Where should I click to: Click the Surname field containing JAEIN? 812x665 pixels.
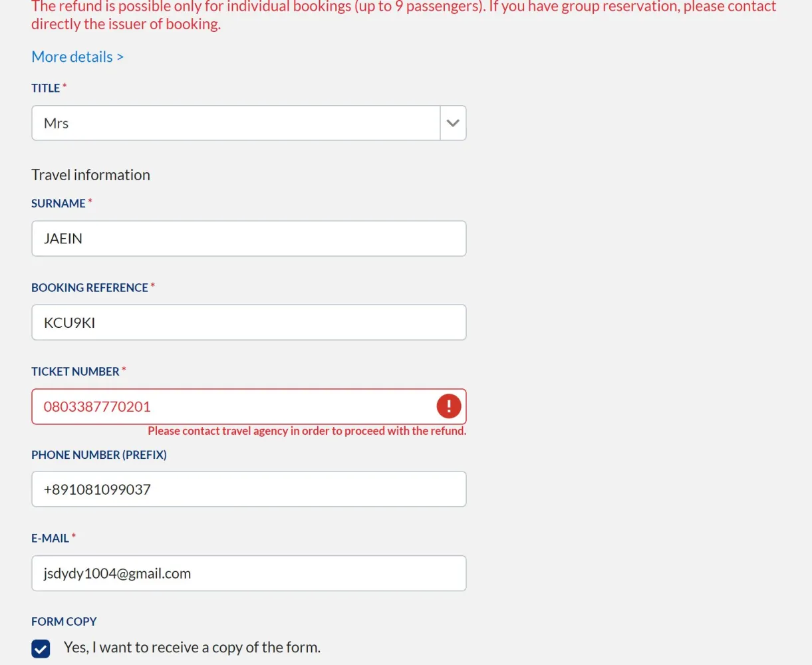(x=249, y=239)
